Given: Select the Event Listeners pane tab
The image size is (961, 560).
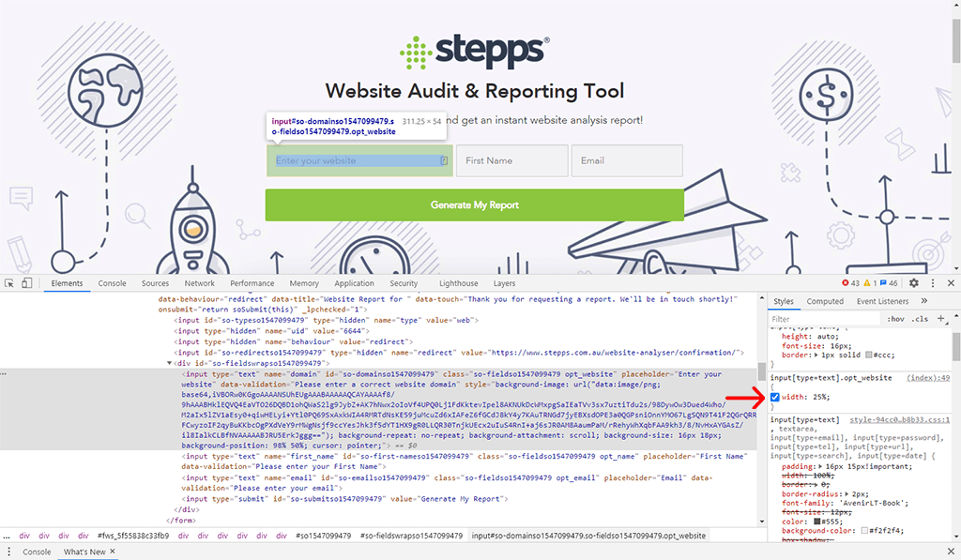Looking at the screenshot, I should 882,301.
